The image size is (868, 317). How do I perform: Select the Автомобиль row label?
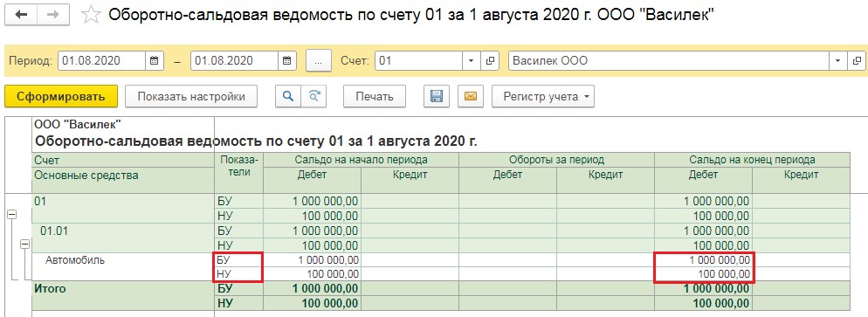(x=75, y=259)
